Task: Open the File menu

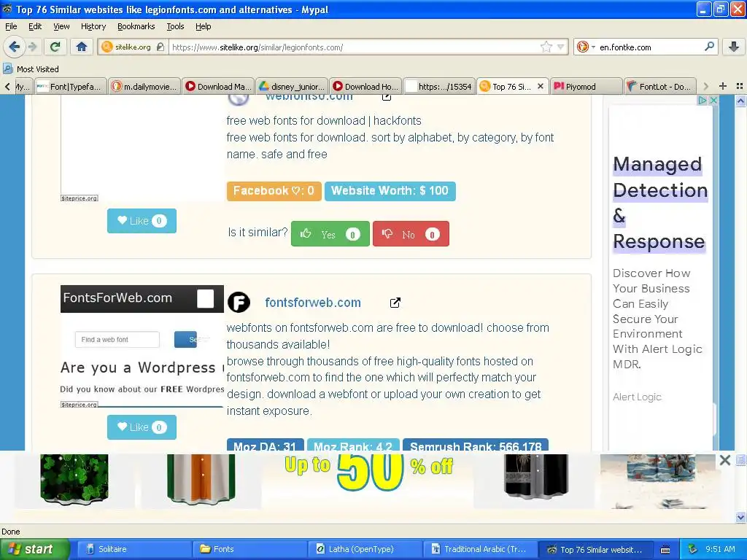Action: tap(11, 27)
